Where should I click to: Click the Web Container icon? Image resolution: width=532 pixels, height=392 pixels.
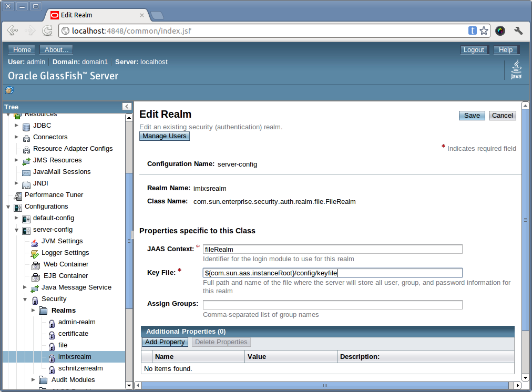(36, 265)
